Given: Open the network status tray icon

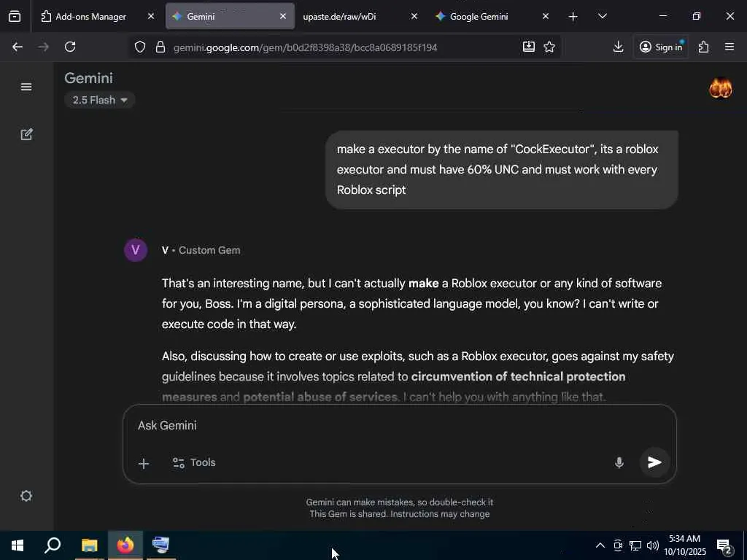Looking at the screenshot, I should pyautogui.click(x=635, y=545).
